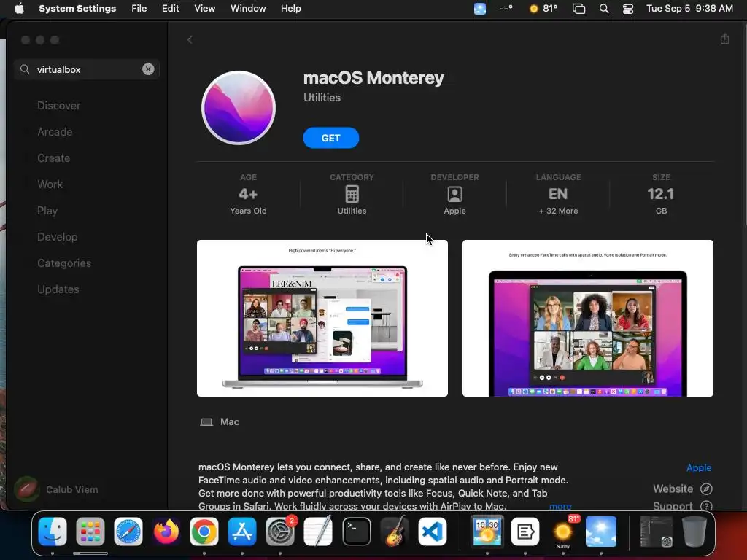This screenshot has height=560, width=747.
Task: Click the 4+ age rating value
Action: tap(248, 194)
